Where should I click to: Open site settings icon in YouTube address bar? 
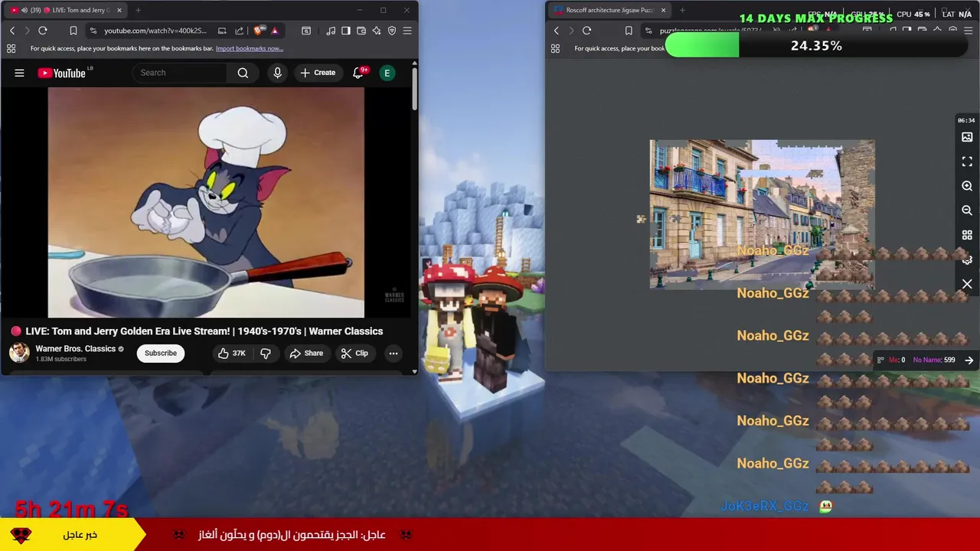[93, 31]
